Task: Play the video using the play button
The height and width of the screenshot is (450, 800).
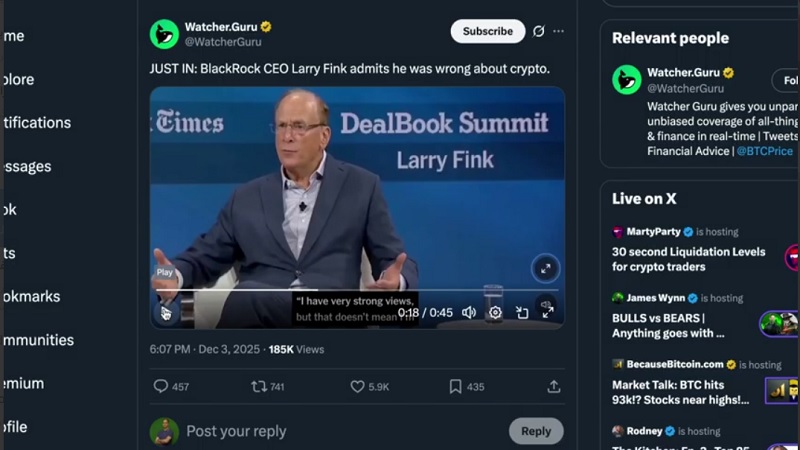Action: point(165,313)
